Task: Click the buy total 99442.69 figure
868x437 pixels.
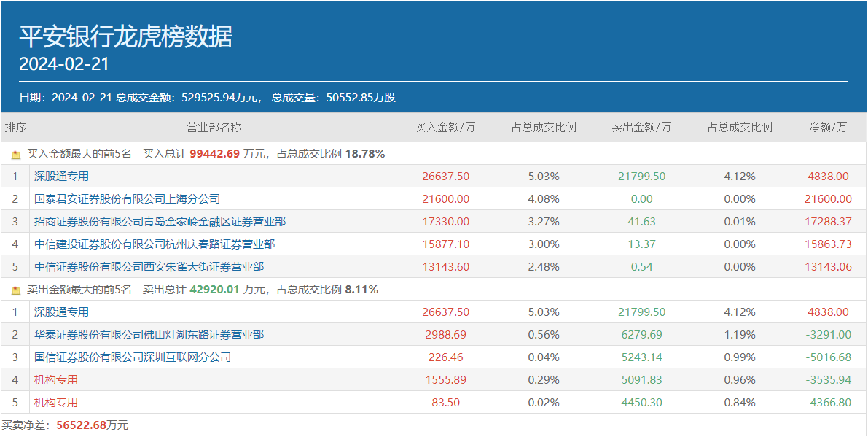Action: tap(214, 154)
